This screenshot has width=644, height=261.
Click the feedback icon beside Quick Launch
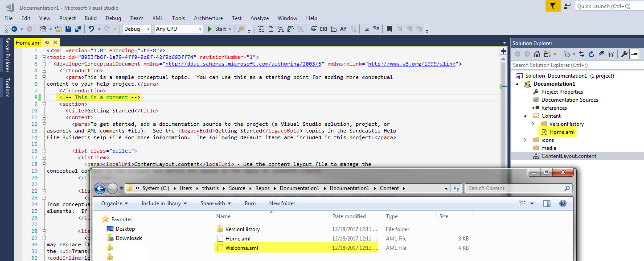[x=567, y=6]
